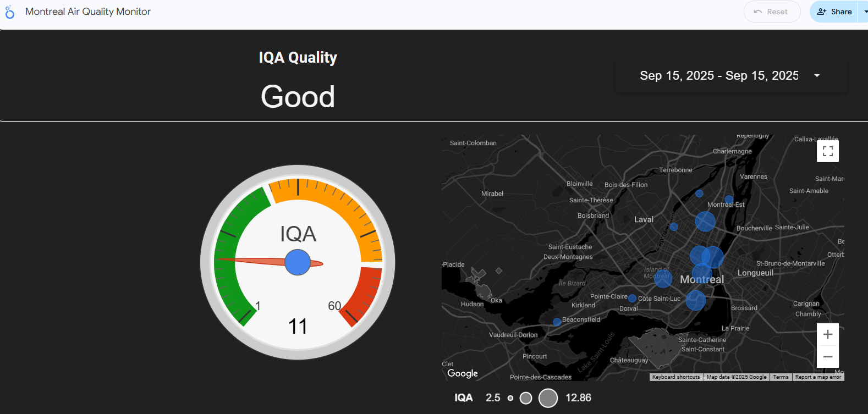The width and height of the screenshot is (868, 414).
Task: Click the Laval label on map
Action: pyautogui.click(x=644, y=219)
